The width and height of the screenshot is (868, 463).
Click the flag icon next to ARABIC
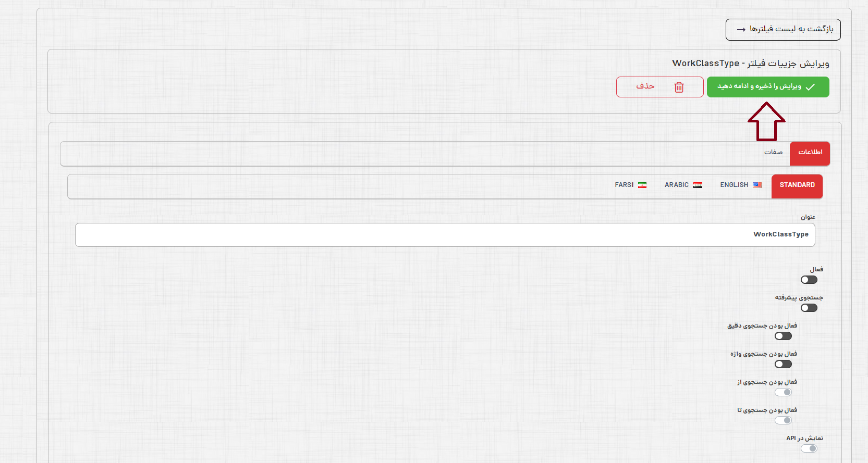pos(698,185)
